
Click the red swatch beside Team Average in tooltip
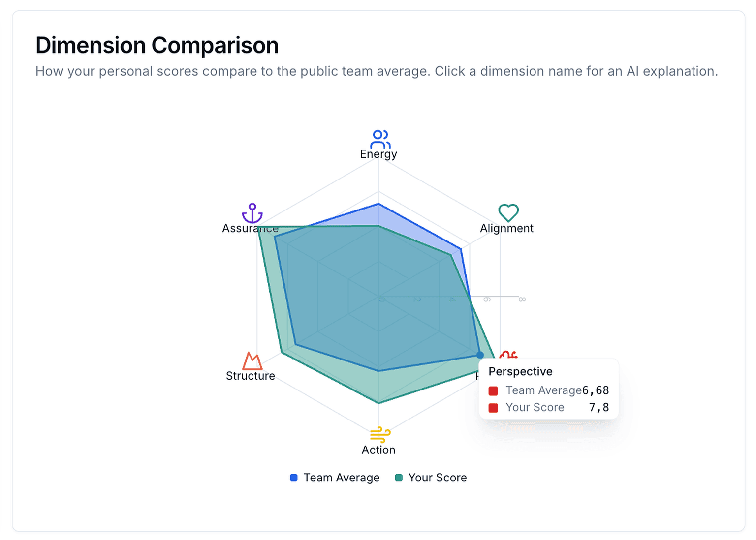(x=493, y=390)
